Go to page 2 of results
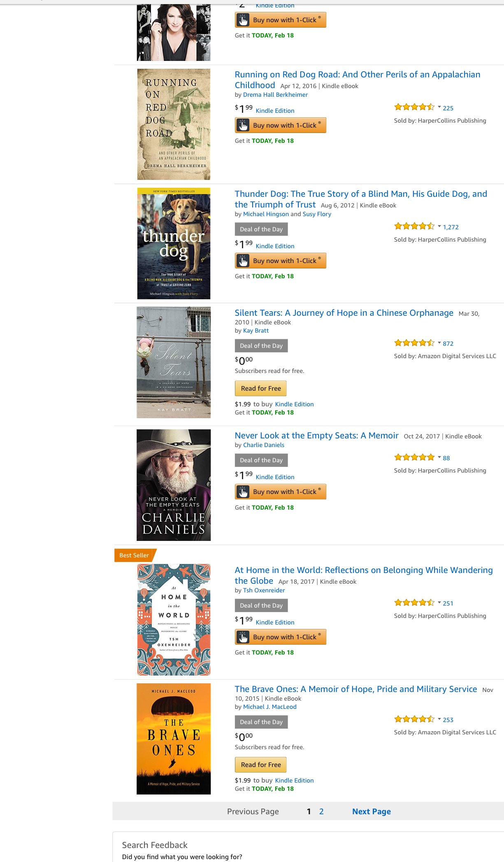504x862 pixels. [321, 811]
